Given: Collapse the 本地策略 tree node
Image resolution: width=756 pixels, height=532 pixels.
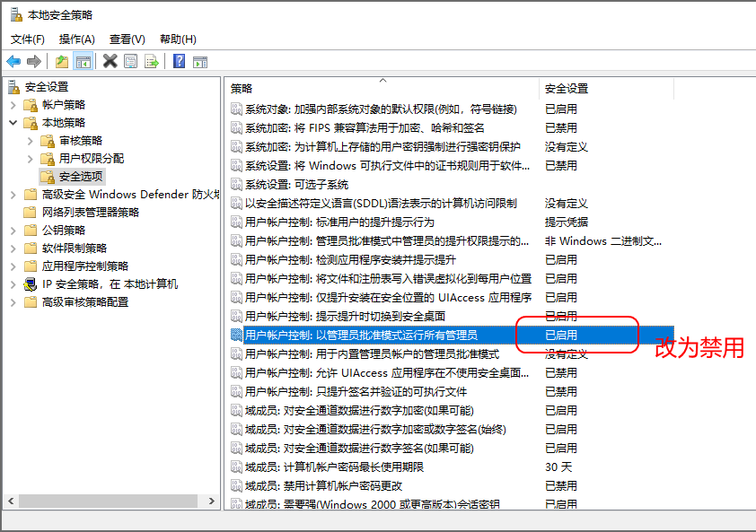Looking at the screenshot, I should pos(13,123).
